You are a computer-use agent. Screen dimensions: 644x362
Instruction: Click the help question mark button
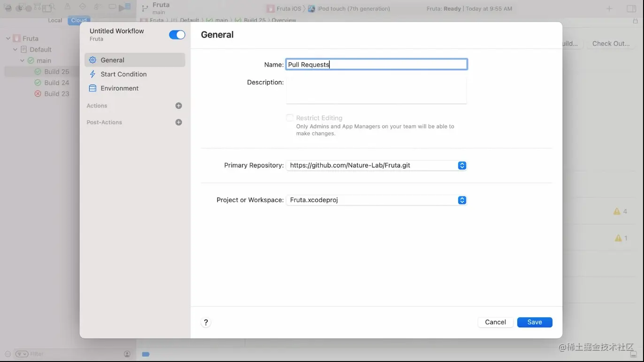click(x=206, y=322)
